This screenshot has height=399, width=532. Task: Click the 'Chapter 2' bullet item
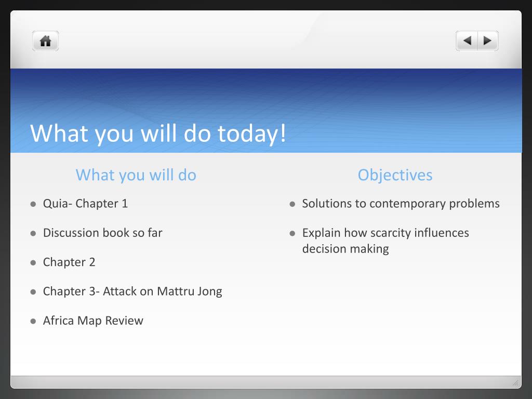tap(69, 262)
